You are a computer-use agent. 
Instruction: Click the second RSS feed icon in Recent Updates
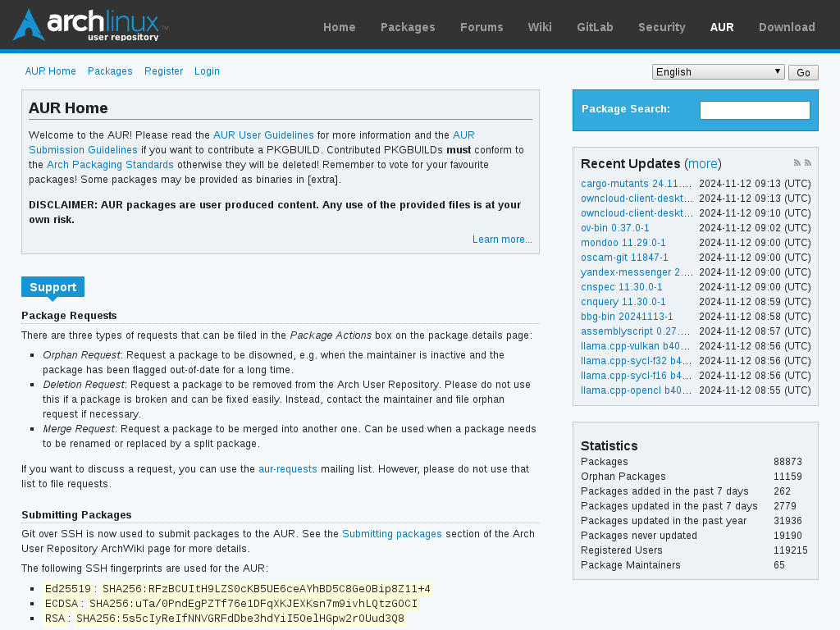(808, 163)
